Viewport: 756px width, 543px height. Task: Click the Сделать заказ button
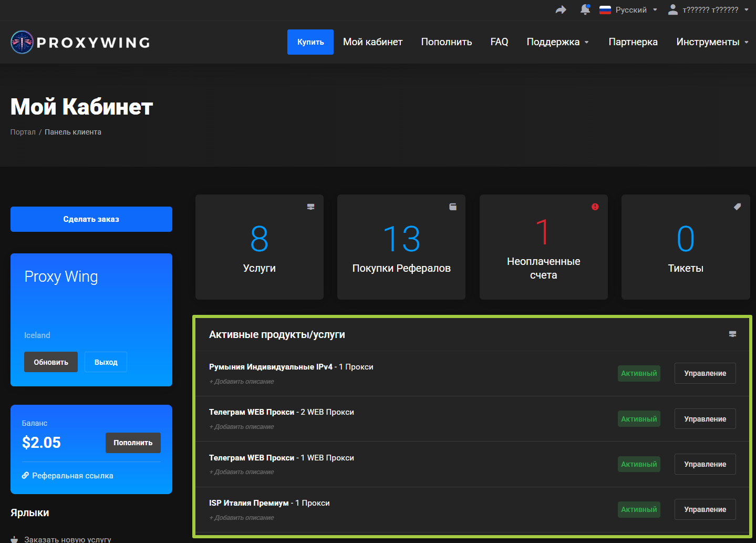coord(91,219)
